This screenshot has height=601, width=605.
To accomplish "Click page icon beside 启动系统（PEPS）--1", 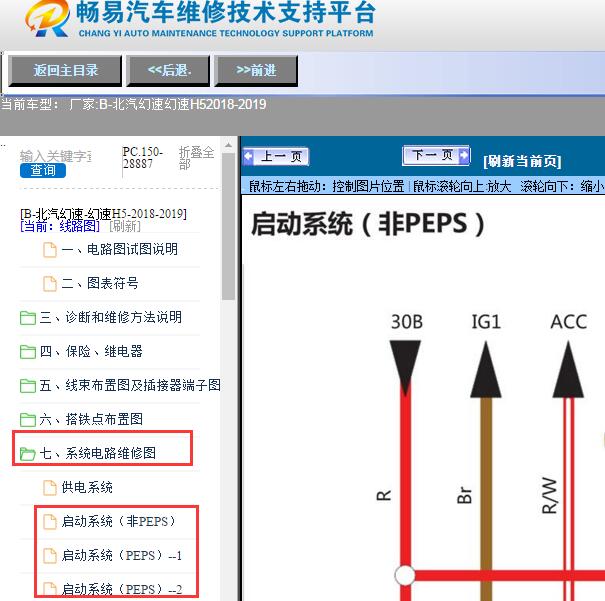I will tap(50, 555).
